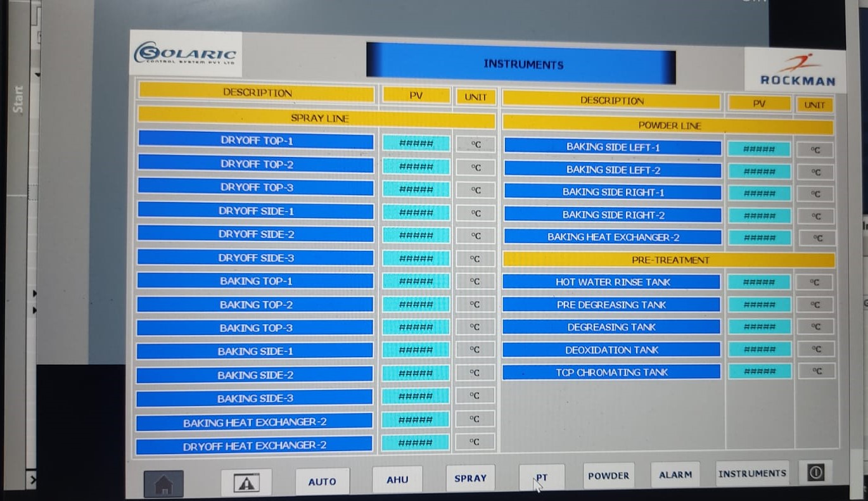868x501 pixels.
Task: Select the DRYOFF SIDE-2 PV value
Action: (x=416, y=236)
